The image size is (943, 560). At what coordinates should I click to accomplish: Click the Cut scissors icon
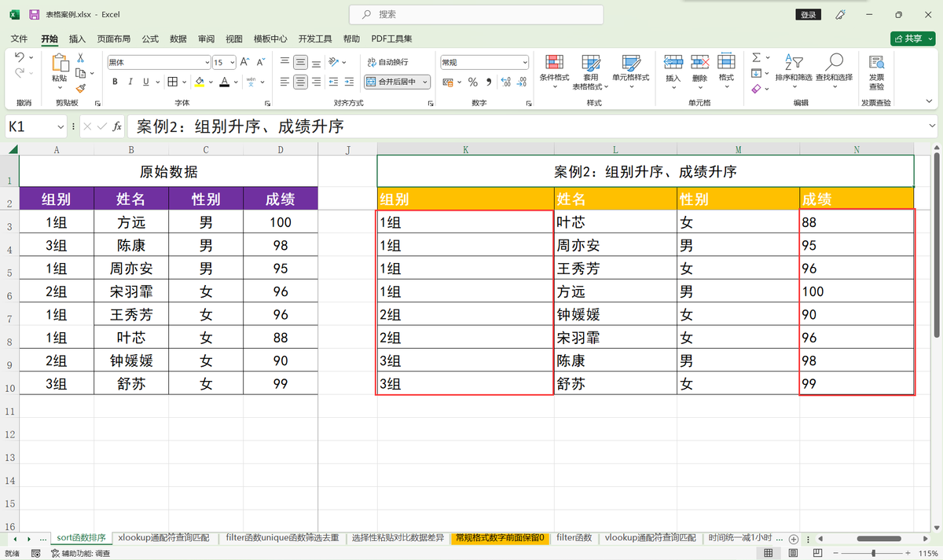80,58
